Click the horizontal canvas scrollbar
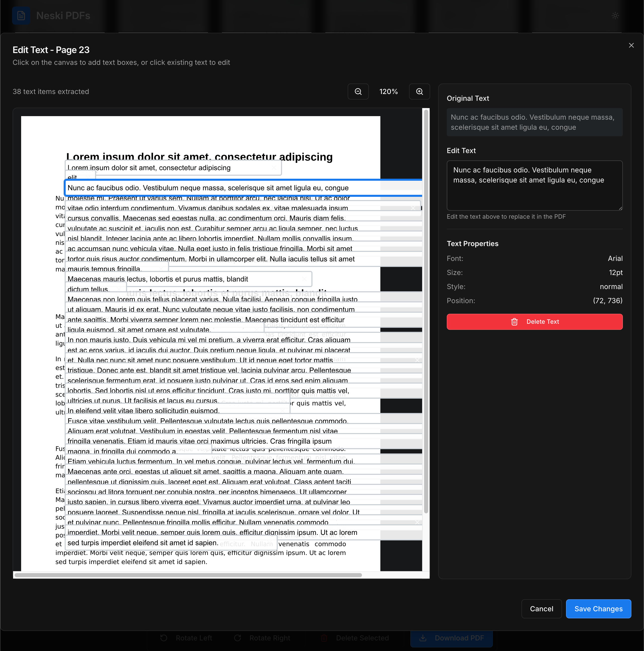The image size is (644, 651). (189, 575)
